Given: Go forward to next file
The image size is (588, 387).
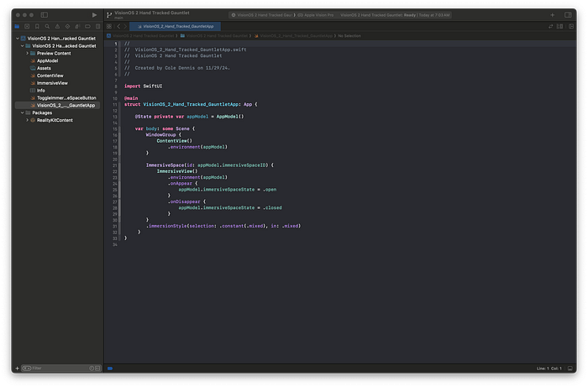Looking at the screenshot, I should 125,27.
